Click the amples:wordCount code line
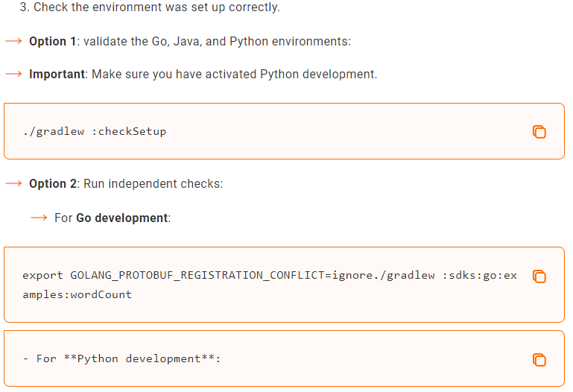Screen dimensions: 573x392 click(x=77, y=294)
